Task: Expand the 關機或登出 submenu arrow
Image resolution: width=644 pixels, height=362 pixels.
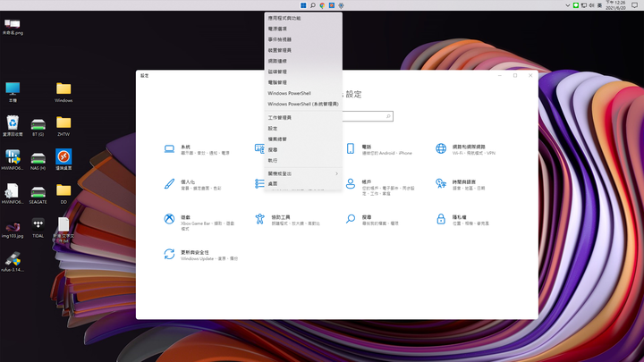Action: coord(336,173)
